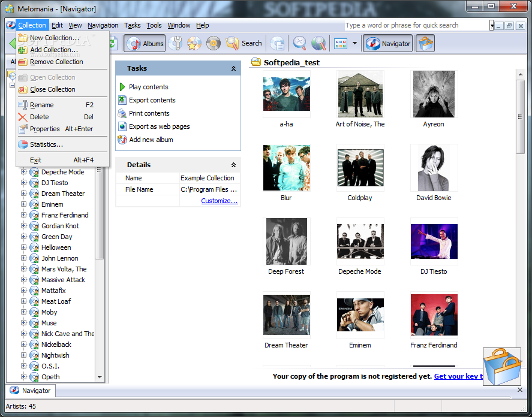Click the thumbnails pane scrollbar thumb
The height and width of the screenshot is (417, 532).
pos(521,117)
